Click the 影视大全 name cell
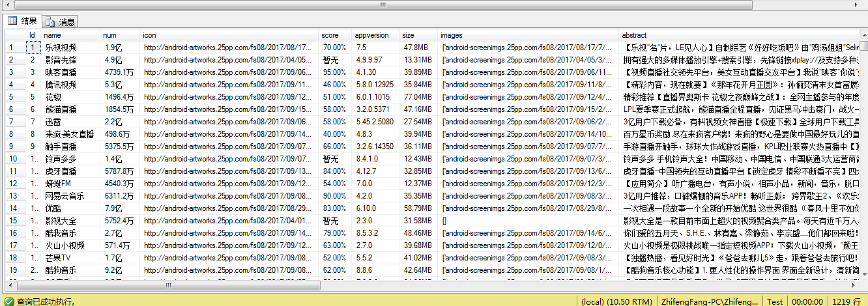Screen dimensions: 868x306 71,221
